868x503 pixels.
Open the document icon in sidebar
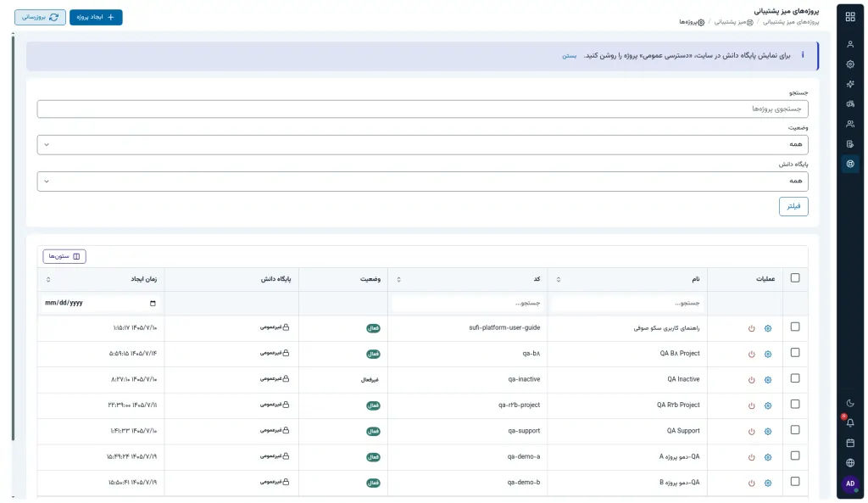849,144
